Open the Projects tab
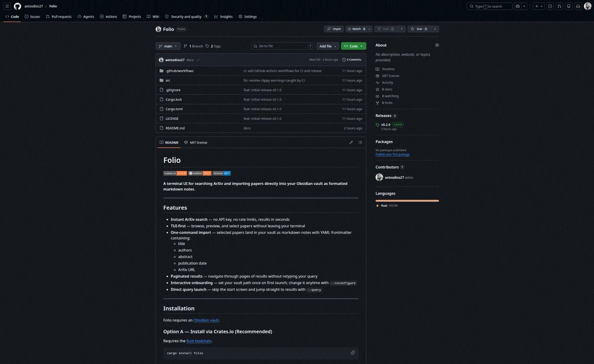 (132, 16)
